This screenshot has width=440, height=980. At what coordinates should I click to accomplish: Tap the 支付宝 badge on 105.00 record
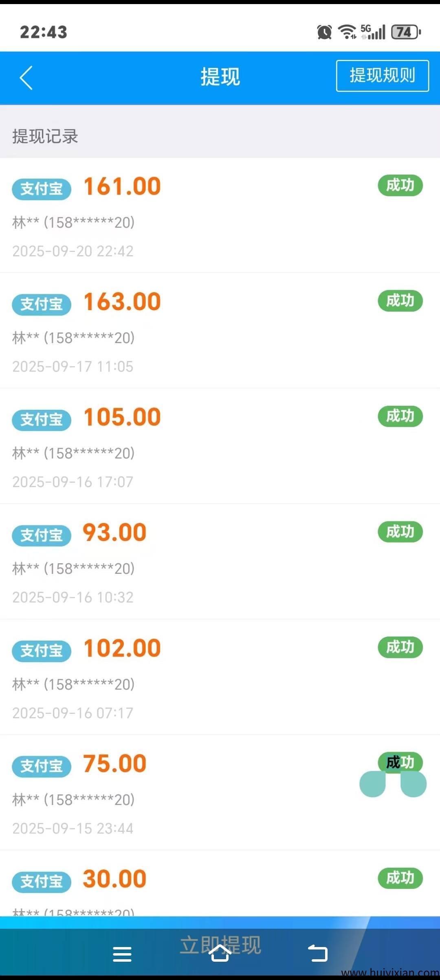pos(42,420)
